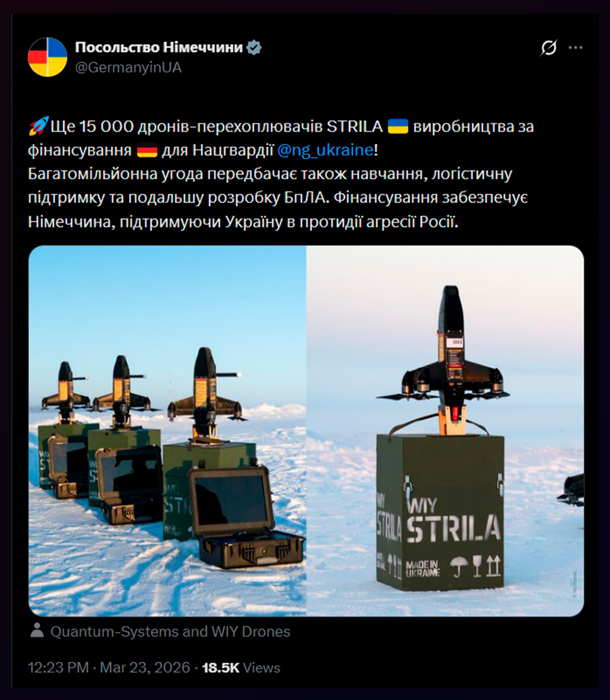Click the 12:23 PM post time
Screen dimensions: 610x700
coord(58,667)
